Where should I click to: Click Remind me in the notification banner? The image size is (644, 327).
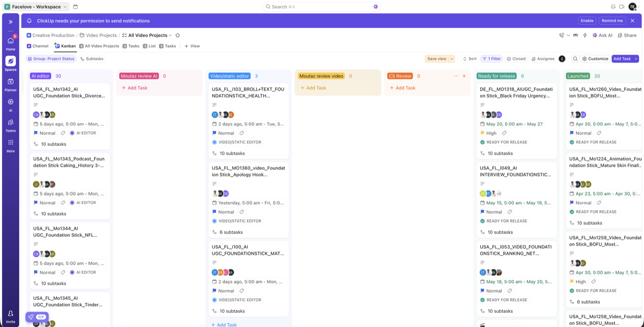coord(612,21)
